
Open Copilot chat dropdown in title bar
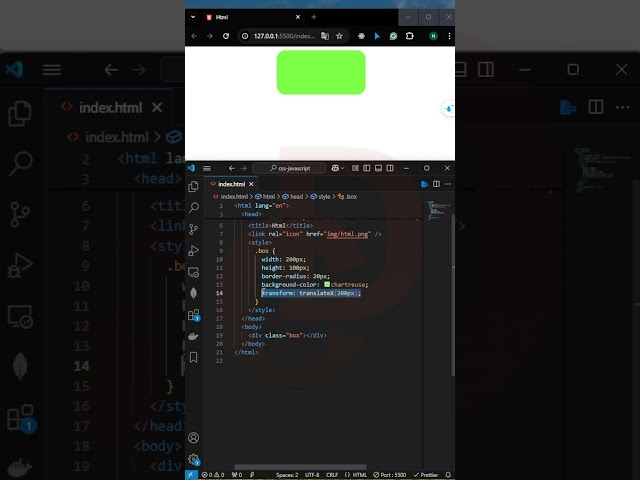(338, 168)
